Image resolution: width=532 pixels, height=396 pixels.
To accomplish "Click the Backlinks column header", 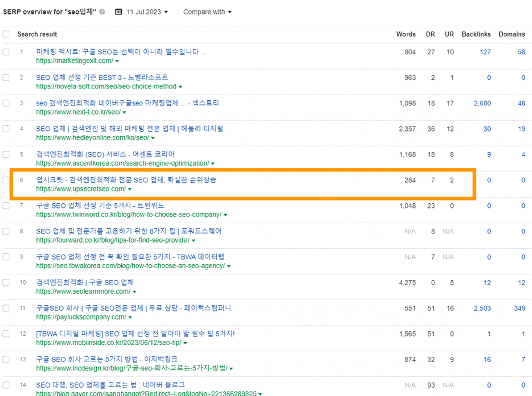I will tap(476, 34).
